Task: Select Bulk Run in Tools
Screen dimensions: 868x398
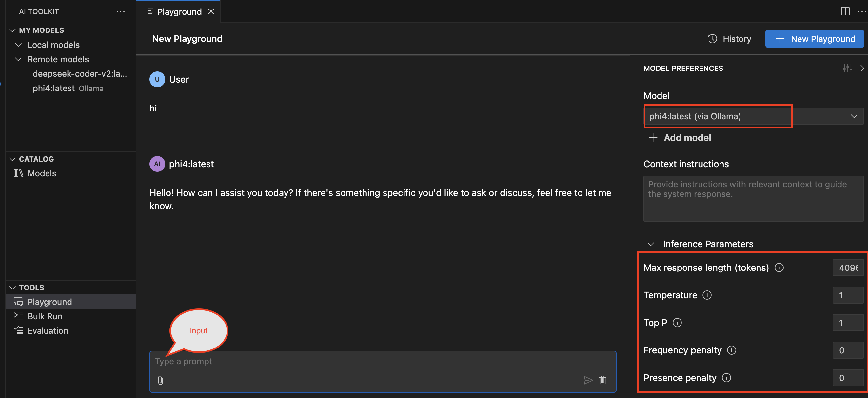Action: 45,316
